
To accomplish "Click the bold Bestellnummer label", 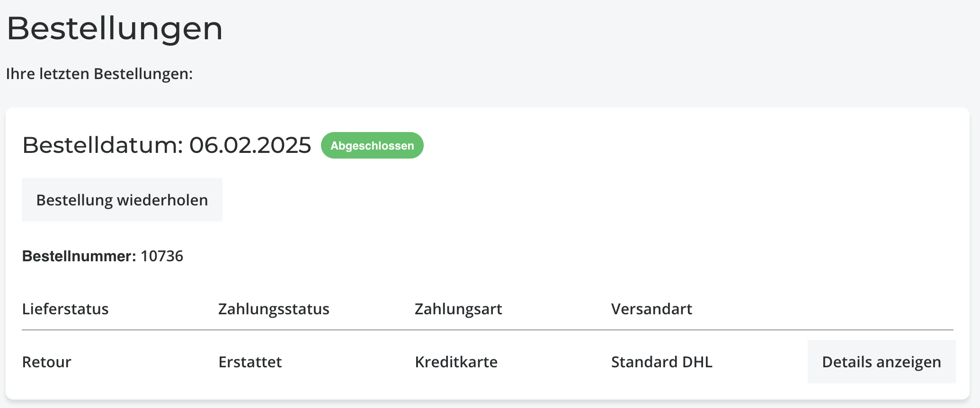I will click(79, 256).
